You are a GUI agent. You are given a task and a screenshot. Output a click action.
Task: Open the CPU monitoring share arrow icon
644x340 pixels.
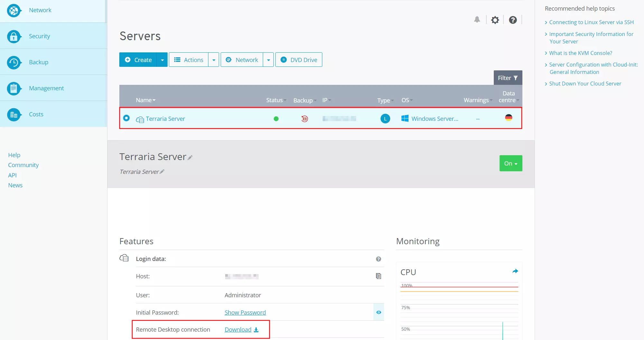(x=515, y=271)
